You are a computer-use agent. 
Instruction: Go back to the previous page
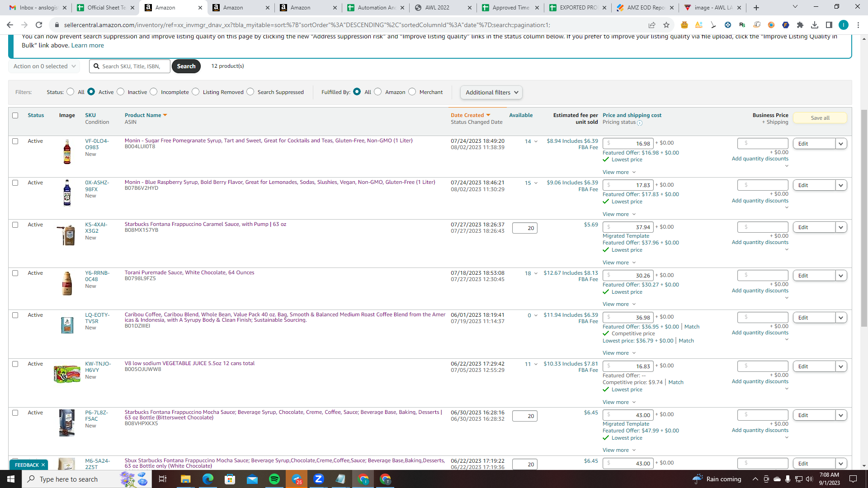pos(10,25)
